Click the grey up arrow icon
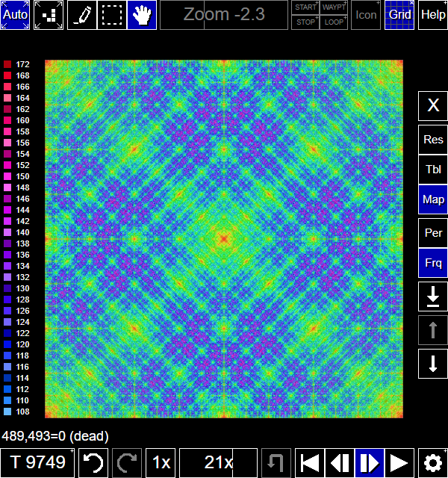Screen dimensions: 448x478 (x=433, y=330)
